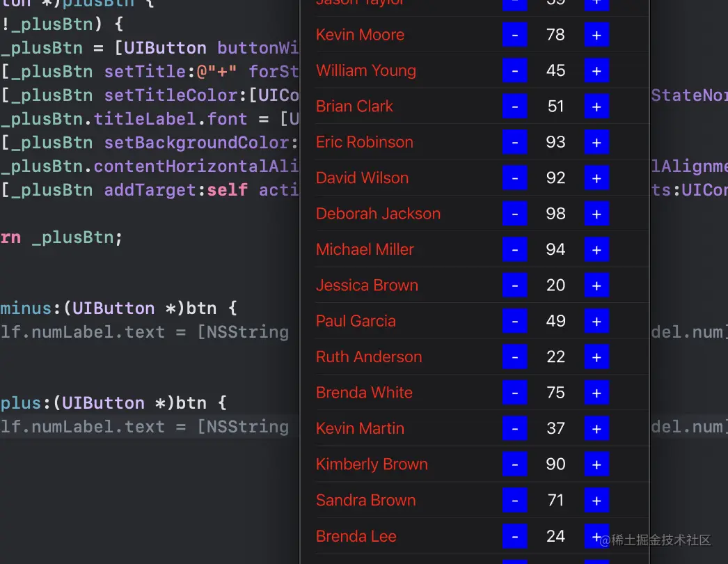
Task: Tap minus in Ruth Anderson's row
Action: click(x=514, y=357)
